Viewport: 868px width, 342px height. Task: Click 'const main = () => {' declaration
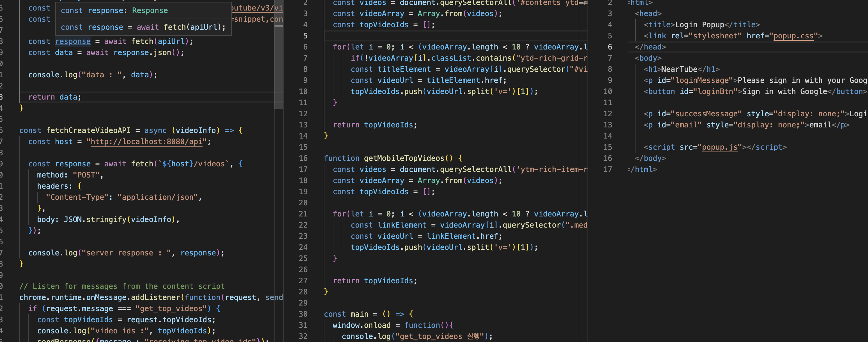click(x=368, y=314)
